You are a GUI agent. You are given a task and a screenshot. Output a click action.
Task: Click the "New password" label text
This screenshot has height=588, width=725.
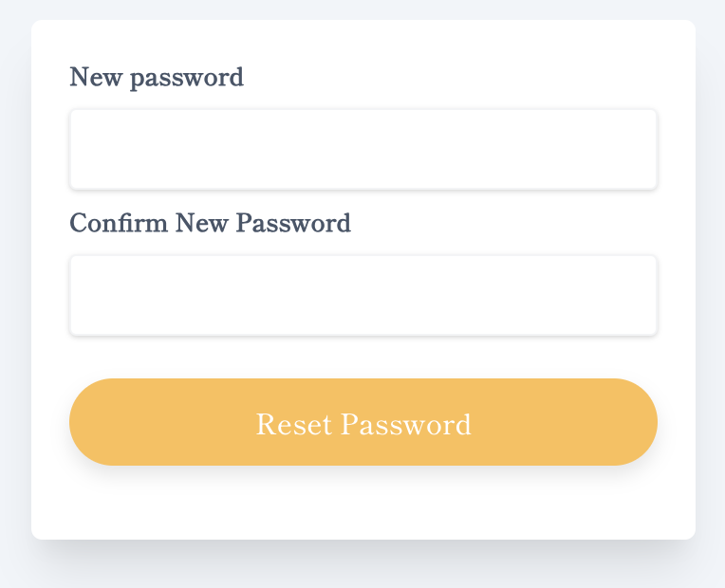click(x=157, y=77)
